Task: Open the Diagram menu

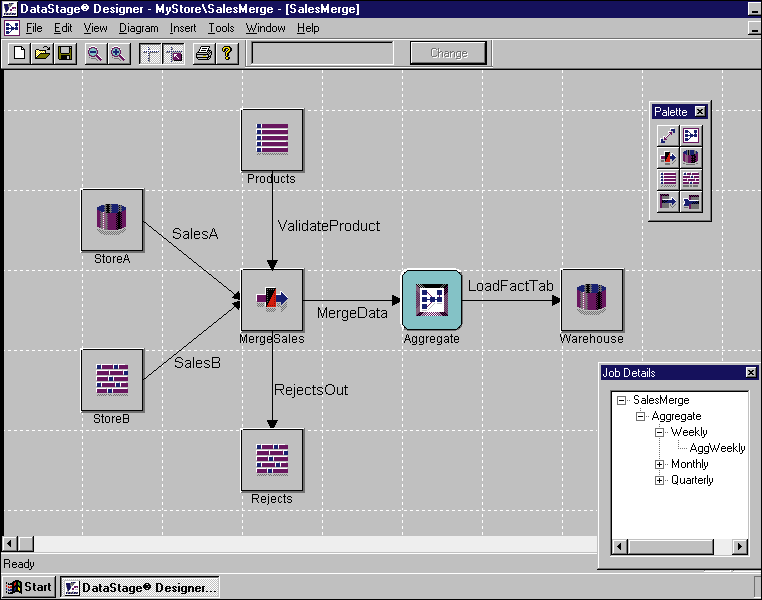Action: pos(138,28)
